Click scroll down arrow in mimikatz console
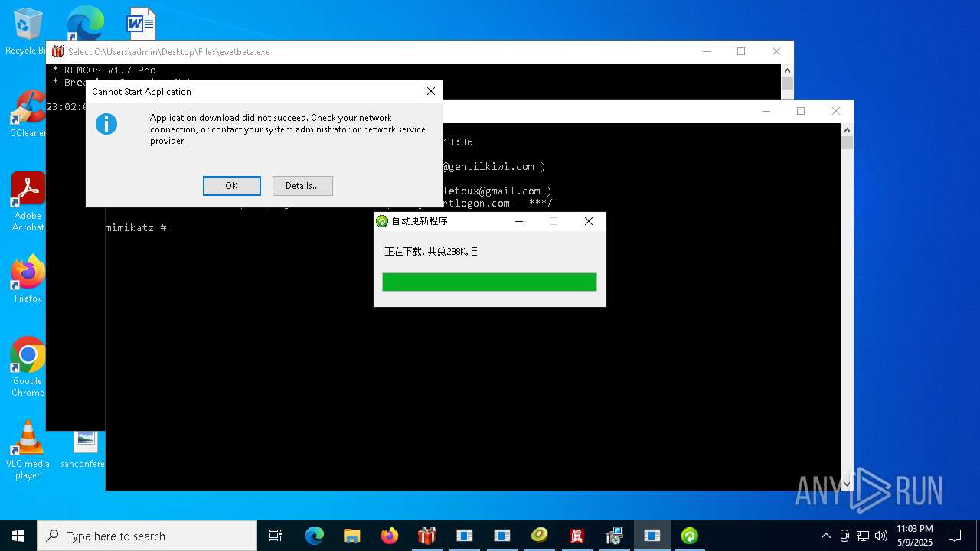This screenshot has width=980, height=551. coord(847,484)
